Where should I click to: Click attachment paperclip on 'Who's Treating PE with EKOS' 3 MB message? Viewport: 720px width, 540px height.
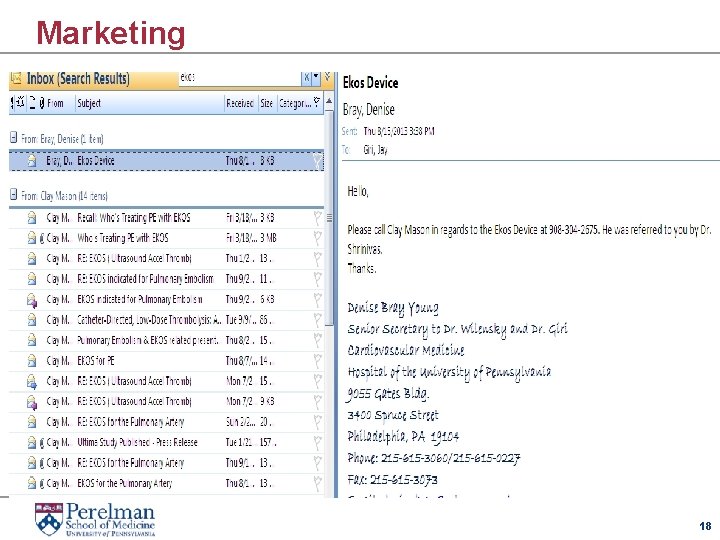42,238
